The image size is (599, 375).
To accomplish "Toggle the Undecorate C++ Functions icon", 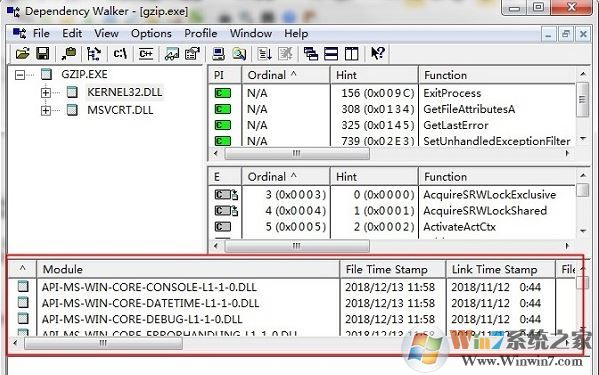I will pyautogui.click(x=146, y=53).
